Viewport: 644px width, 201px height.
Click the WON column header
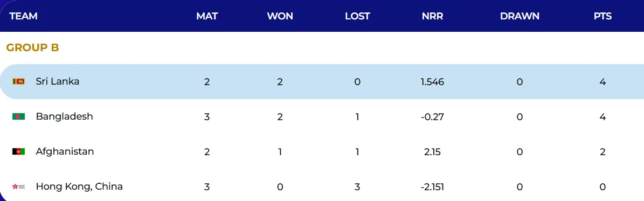pos(280,16)
